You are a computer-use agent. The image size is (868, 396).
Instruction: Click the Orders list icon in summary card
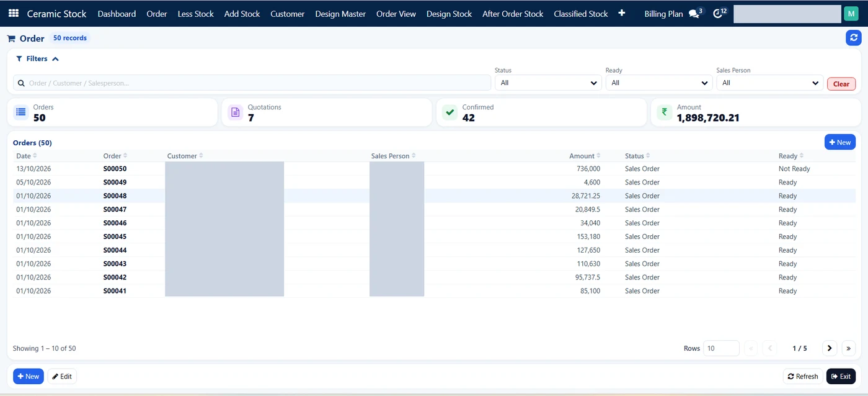[21, 112]
